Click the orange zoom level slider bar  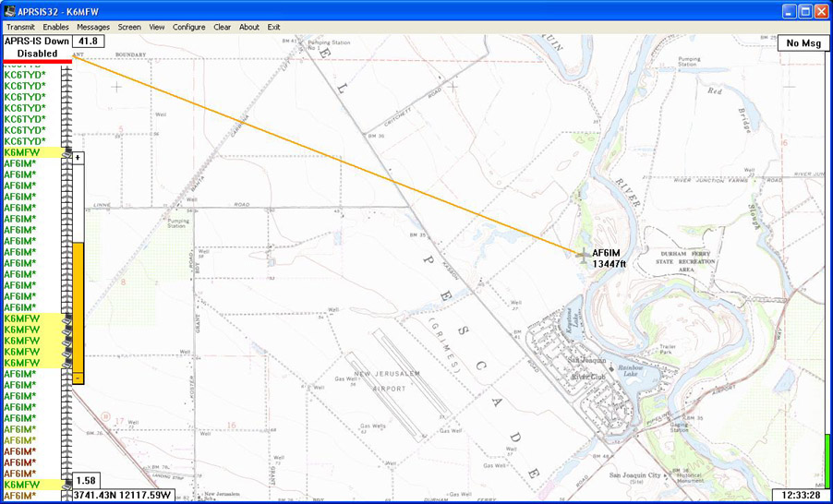[x=78, y=305]
